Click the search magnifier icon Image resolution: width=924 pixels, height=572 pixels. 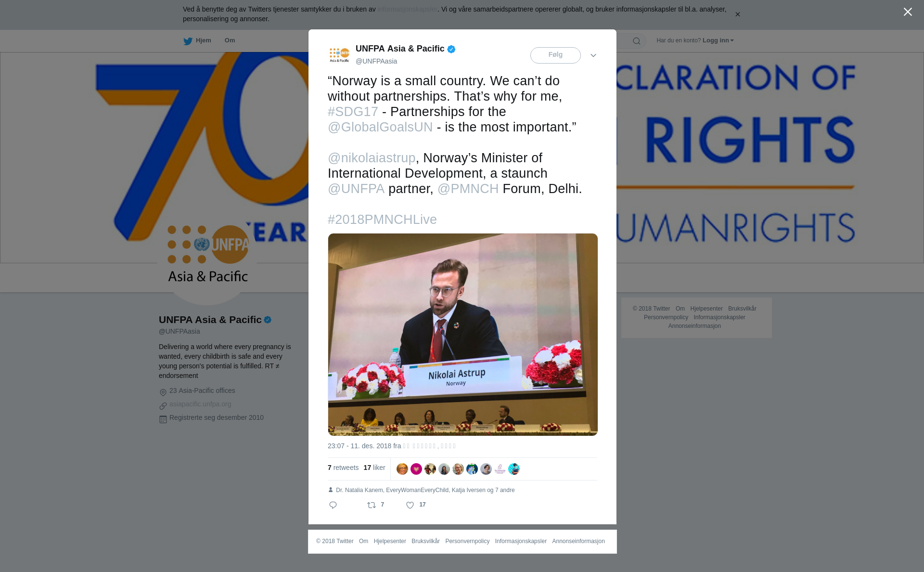coord(637,41)
